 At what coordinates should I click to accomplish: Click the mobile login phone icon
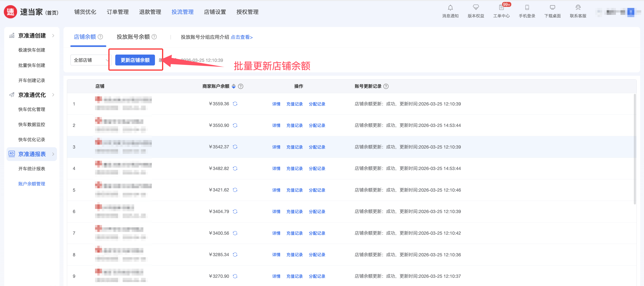[527, 7]
